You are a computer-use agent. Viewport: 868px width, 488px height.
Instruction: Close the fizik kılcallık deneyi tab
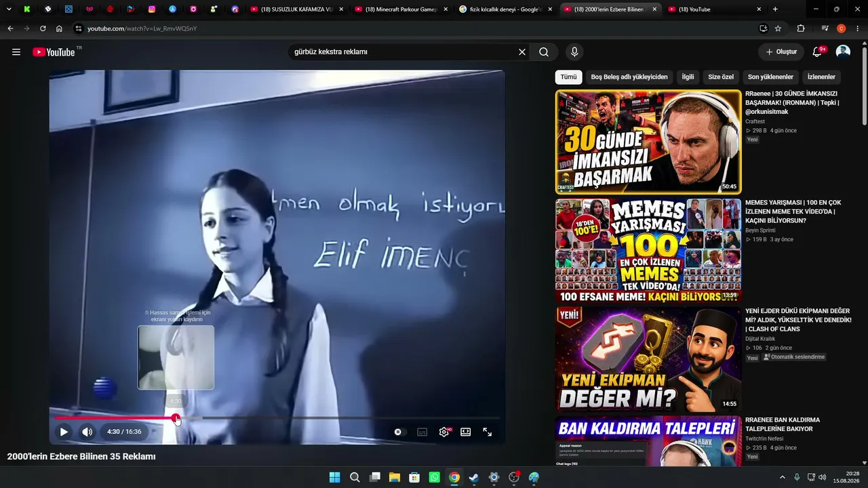click(550, 9)
